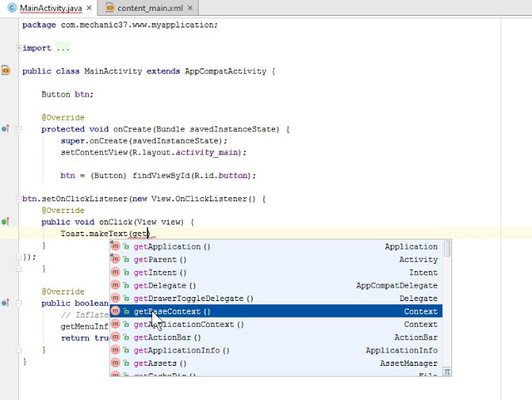Place cursor on package declaration line
The height and width of the screenshot is (400, 532).
[x=120, y=25]
